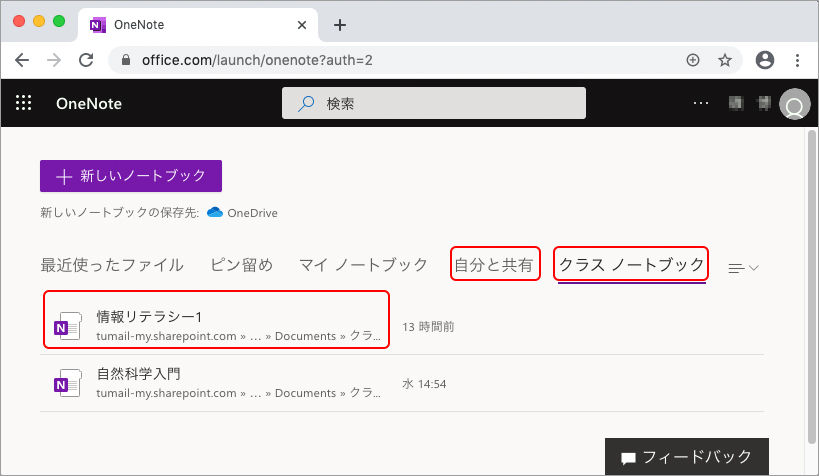The width and height of the screenshot is (819, 476).
Task: Open the three-dot more options in header
Action: coord(700,103)
